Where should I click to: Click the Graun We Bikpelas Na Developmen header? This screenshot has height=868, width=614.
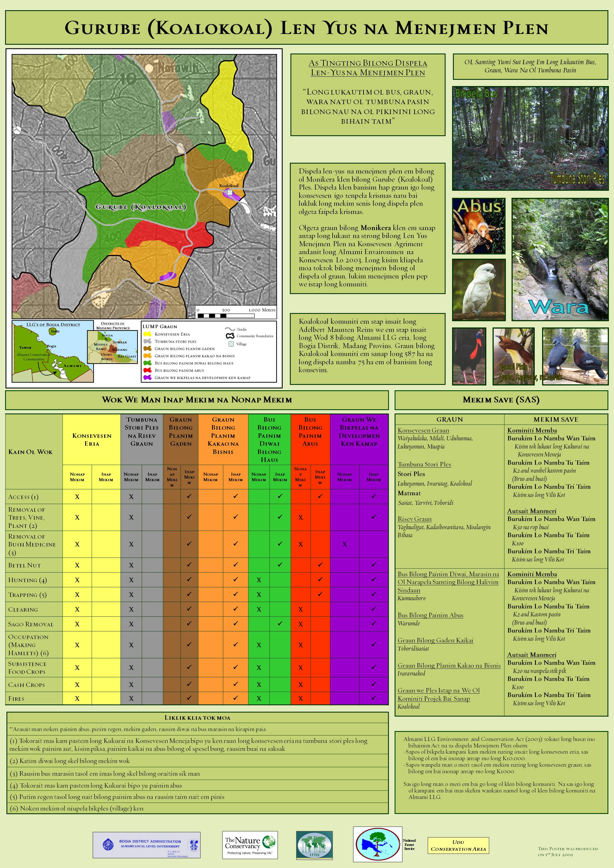click(359, 440)
